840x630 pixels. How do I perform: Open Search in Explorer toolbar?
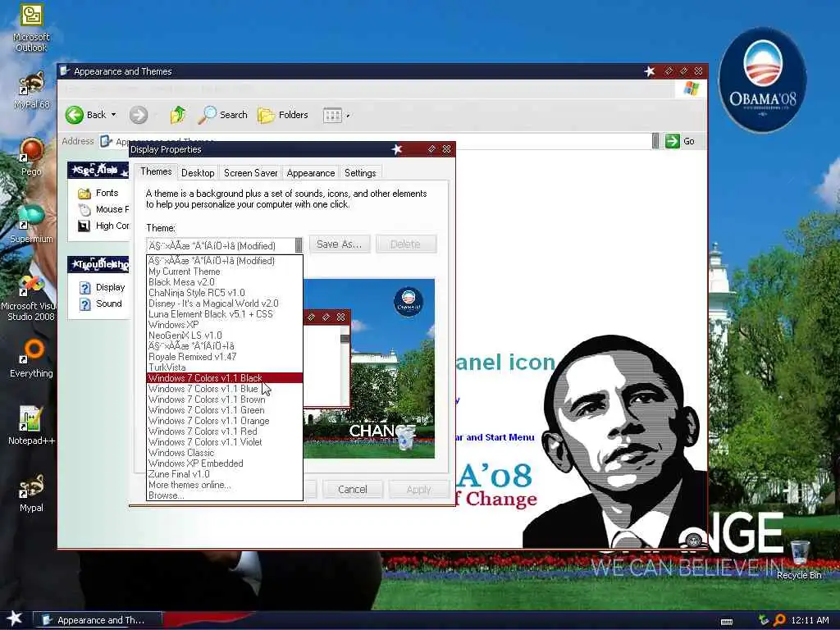[222, 115]
